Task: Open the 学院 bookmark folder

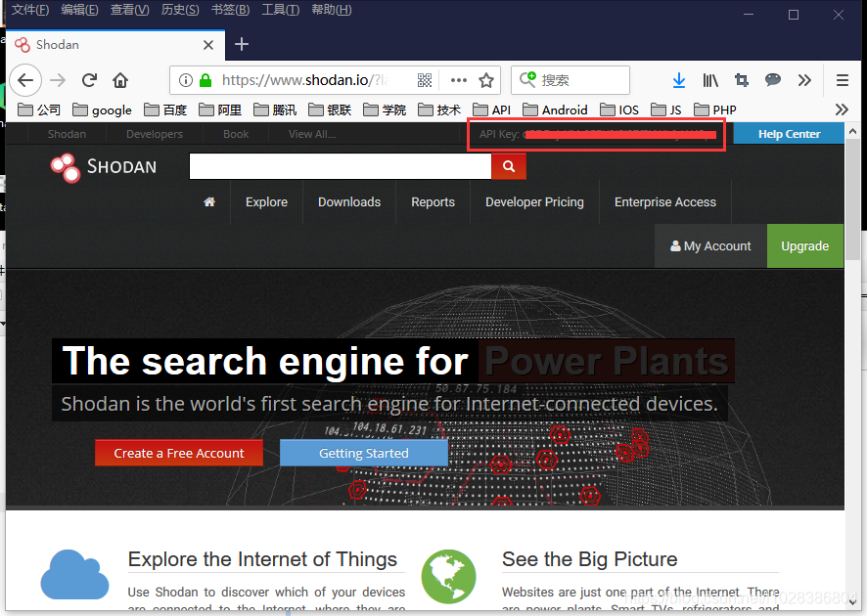Action: (385, 110)
